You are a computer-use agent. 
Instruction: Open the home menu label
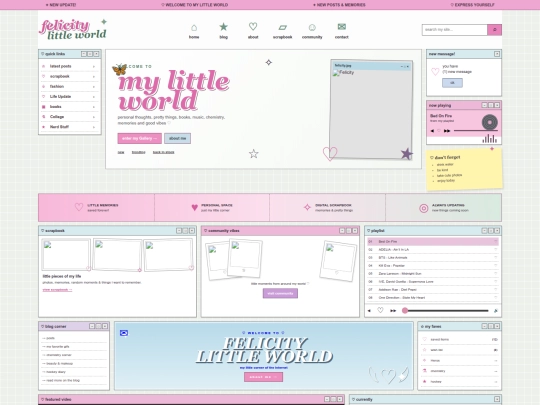pyautogui.click(x=194, y=37)
